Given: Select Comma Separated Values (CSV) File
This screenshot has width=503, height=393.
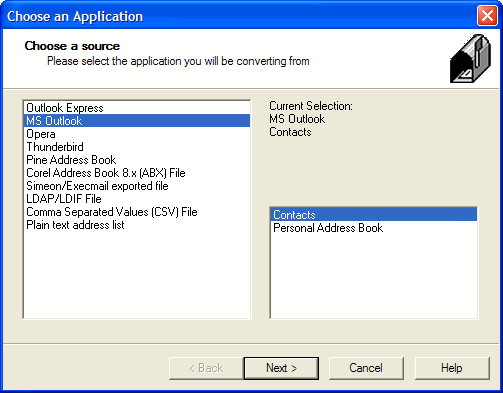Looking at the screenshot, I should tap(137, 212).
